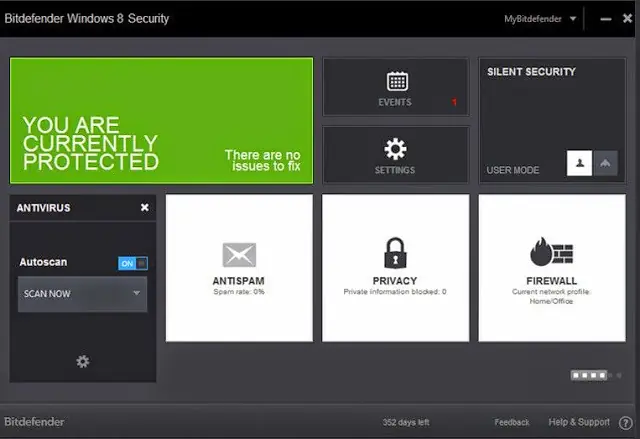This screenshot has width=640, height=439.
Task: Open the Events calendar tile
Action: tap(396, 87)
